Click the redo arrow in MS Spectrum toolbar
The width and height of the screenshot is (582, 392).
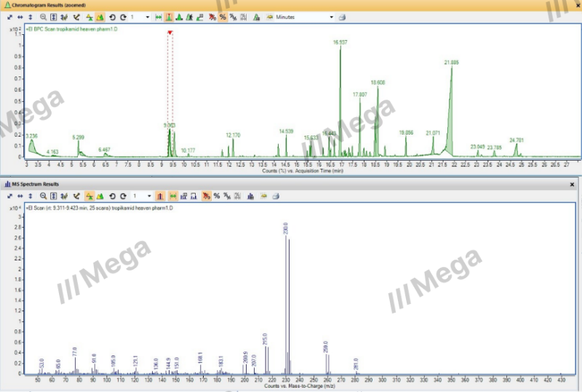coord(124,196)
